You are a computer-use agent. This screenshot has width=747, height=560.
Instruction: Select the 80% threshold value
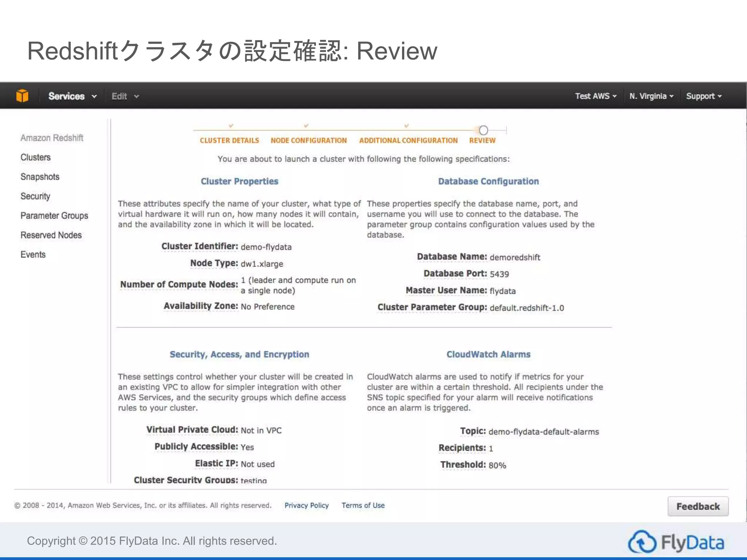pyautogui.click(x=498, y=465)
